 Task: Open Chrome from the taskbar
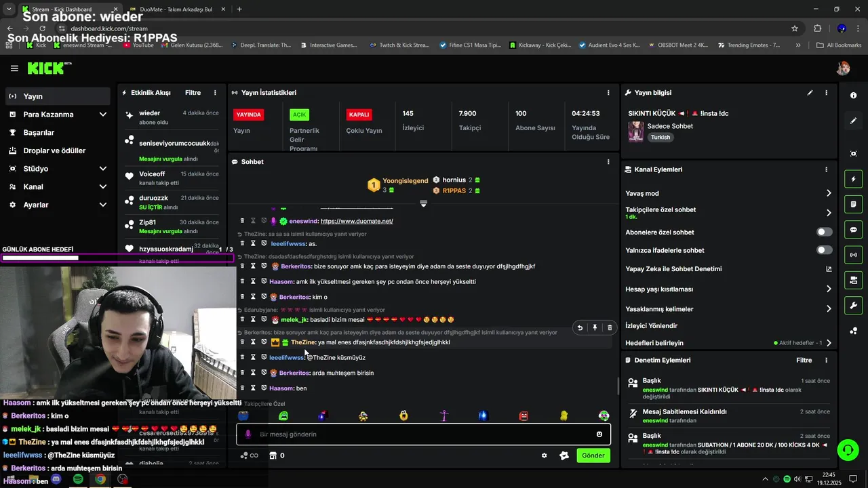(x=100, y=479)
